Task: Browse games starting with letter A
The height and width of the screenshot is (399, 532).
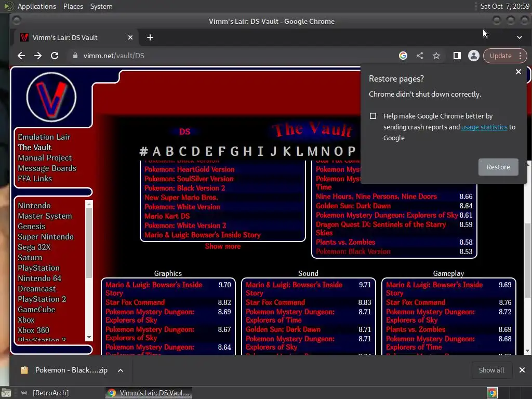Action: [x=156, y=151]
